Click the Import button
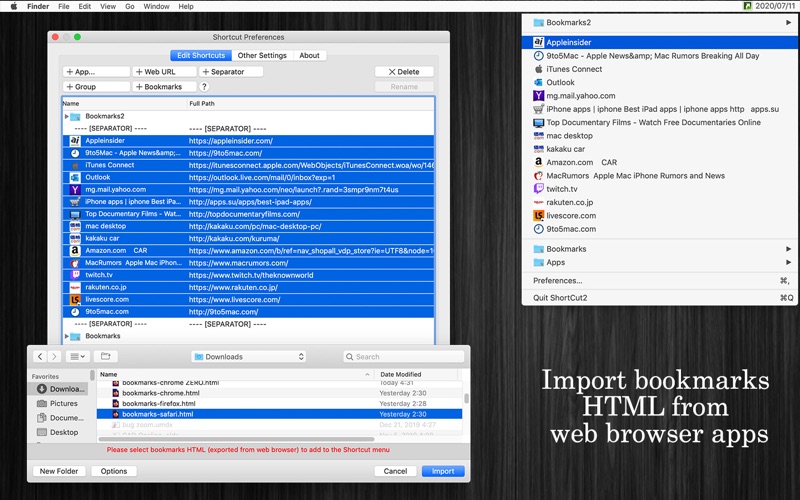 [x=443, y=471]
